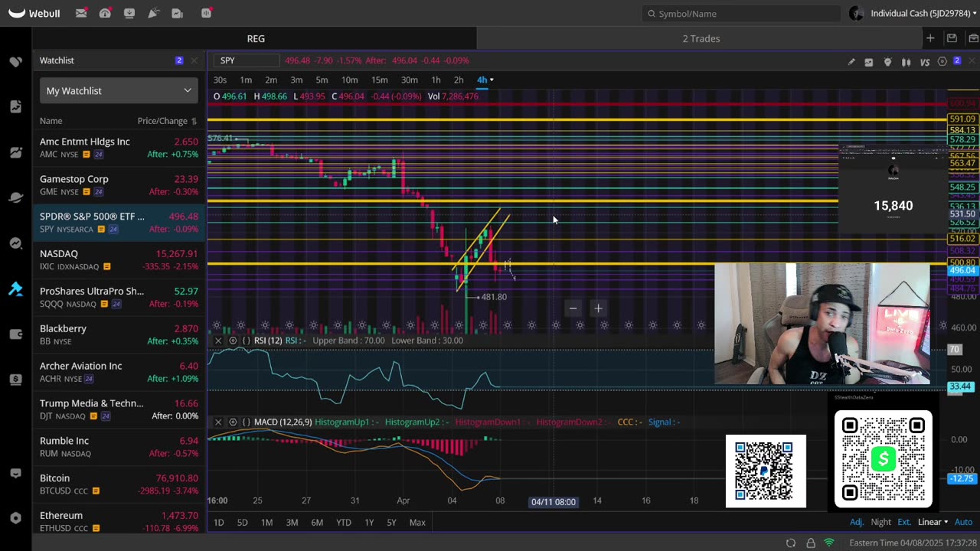
Task: Set chart range to YTD
Action: [343, 522]
